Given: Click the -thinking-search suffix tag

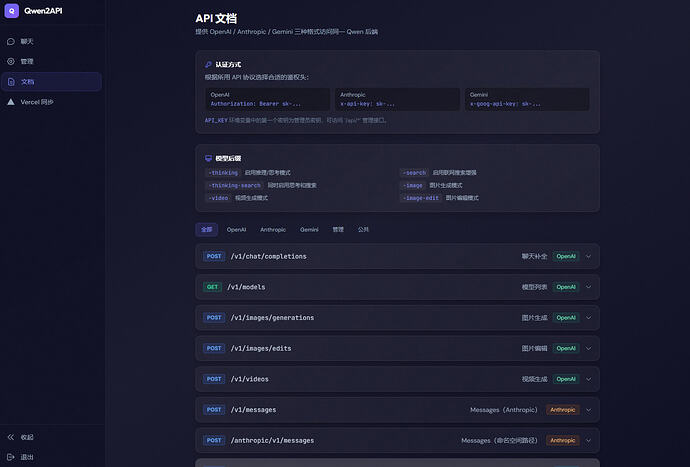Looking at the screenshot, I should tap(235, 186).
